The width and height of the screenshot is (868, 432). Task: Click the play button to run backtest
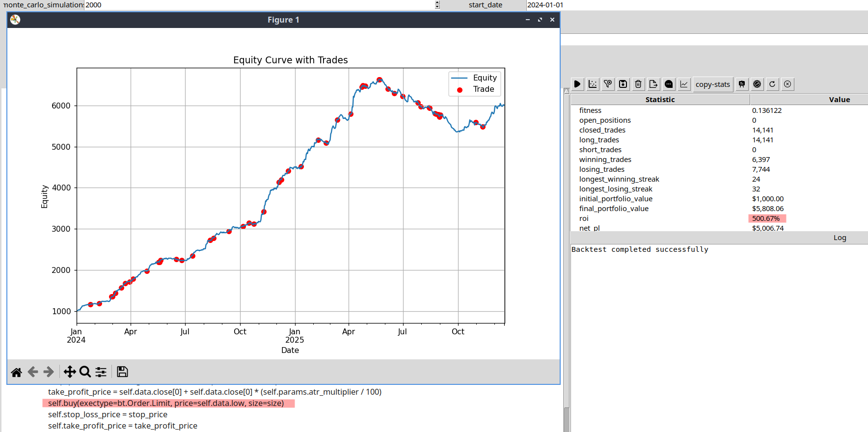[577, 84]
